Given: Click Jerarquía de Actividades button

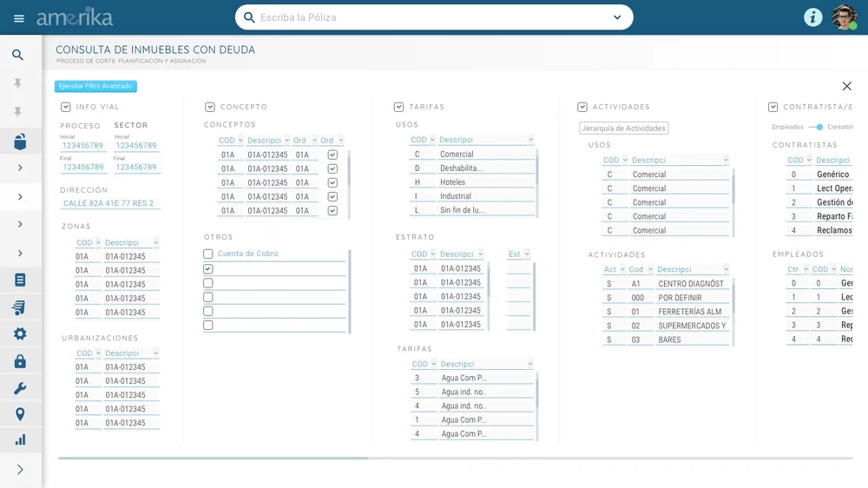Looking at the screenshot, I should pyautogui.click(x=624, y=128).
